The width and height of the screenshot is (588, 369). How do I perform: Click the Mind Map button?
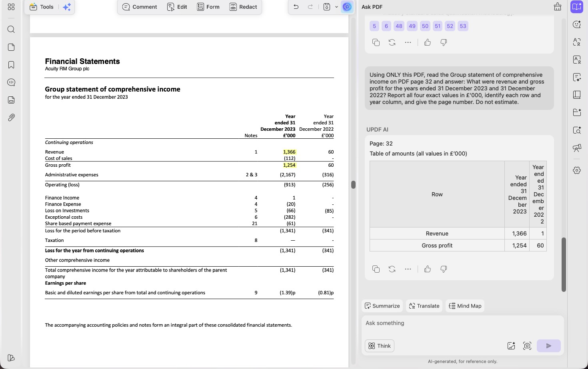point(465,306)
